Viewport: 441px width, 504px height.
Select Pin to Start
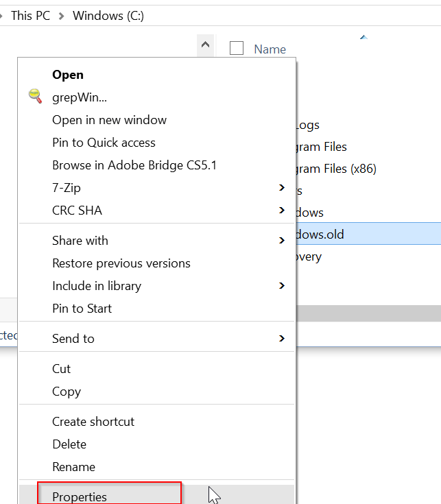(82, 309)
